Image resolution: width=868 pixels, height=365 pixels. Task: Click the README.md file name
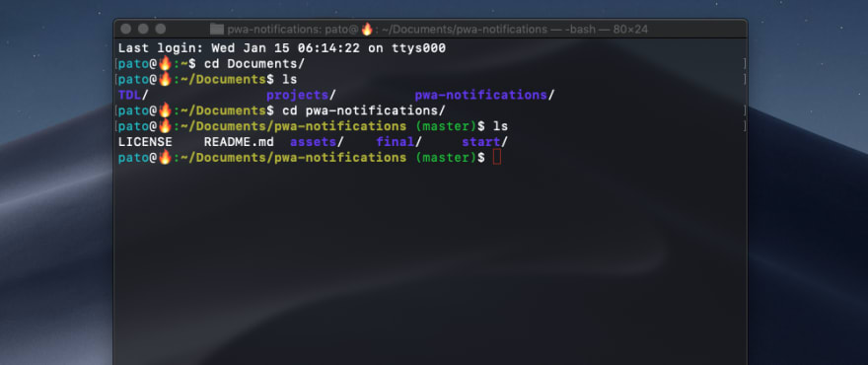point(239,142)
